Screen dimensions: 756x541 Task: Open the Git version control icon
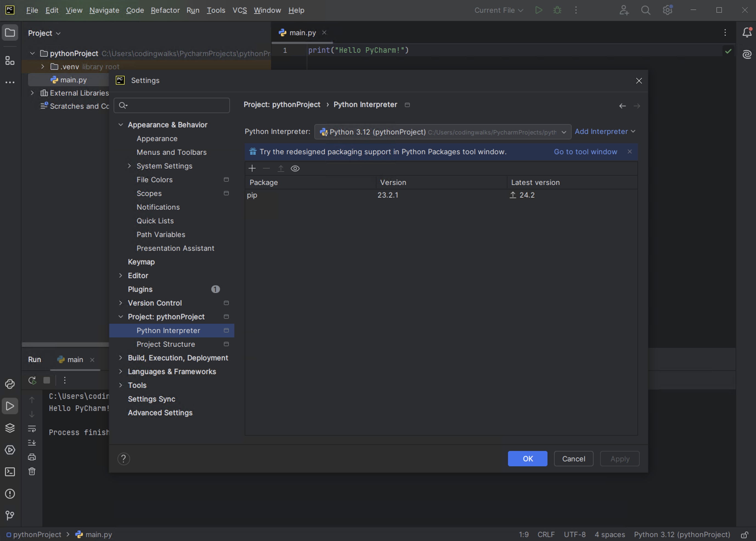pos(10,516)
